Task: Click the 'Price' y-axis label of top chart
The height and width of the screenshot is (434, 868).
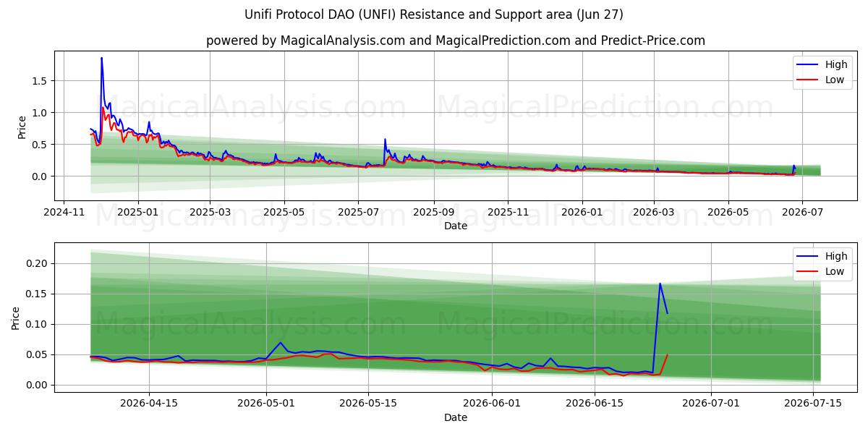Action: (x=22, y=127)
